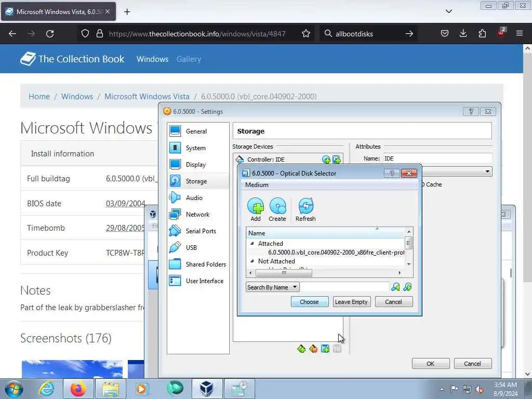
Task: Click the Name column header in medium list
Action: 325,233
